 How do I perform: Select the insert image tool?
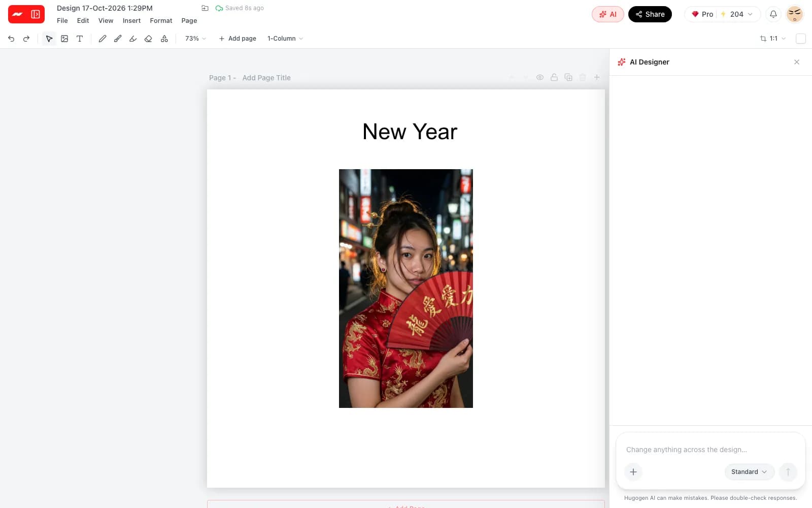click(64, 39)
